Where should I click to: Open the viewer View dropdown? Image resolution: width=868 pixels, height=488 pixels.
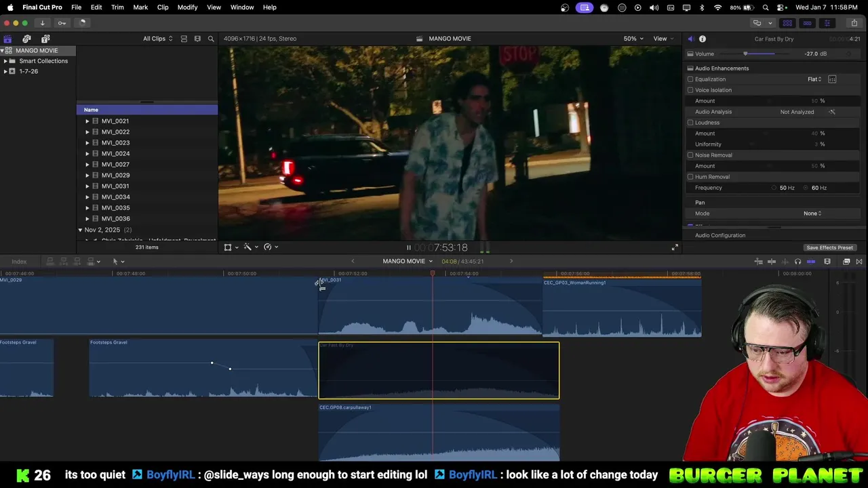point(663,39)
